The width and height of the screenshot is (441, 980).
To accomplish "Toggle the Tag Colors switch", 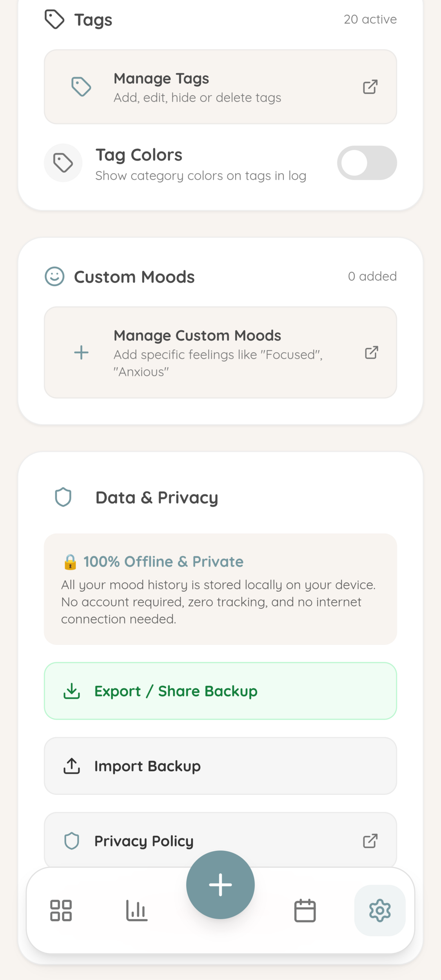I will tap(367, 163).
